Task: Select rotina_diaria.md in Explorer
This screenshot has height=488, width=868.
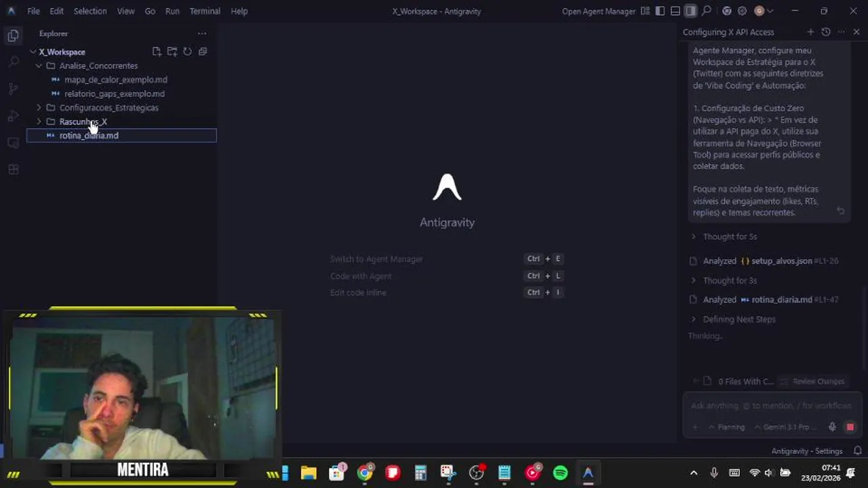Action: pos(121,136)
